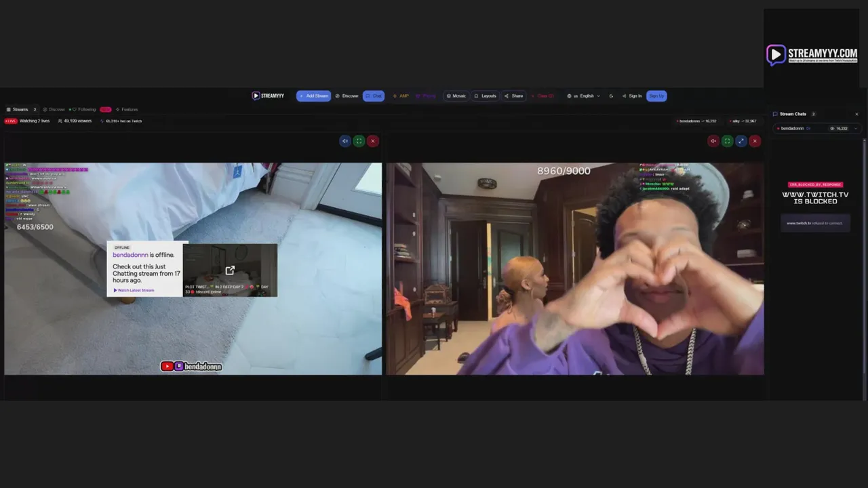Click Sign In

click(x=632, y=96)
